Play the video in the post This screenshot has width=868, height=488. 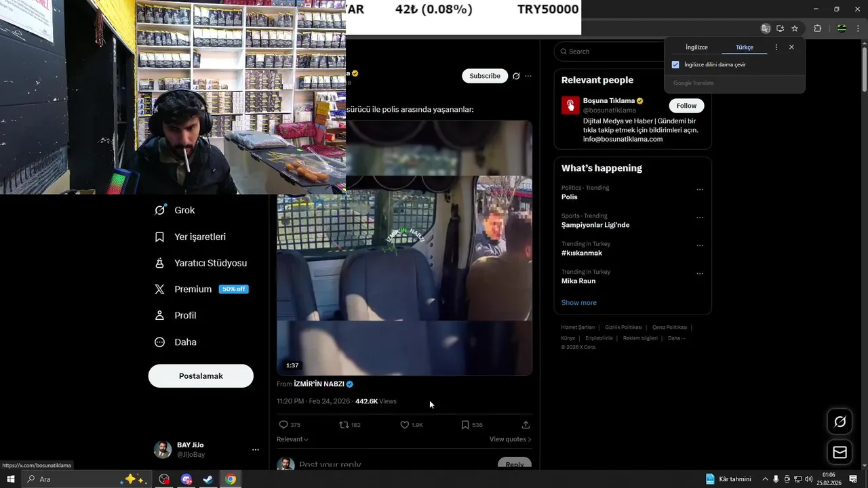click(x=404, y=247)
